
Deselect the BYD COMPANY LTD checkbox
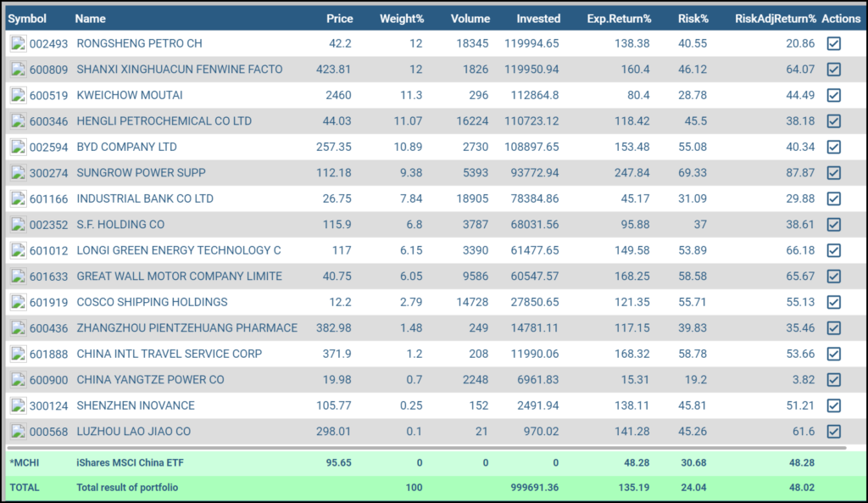(834, 147)
